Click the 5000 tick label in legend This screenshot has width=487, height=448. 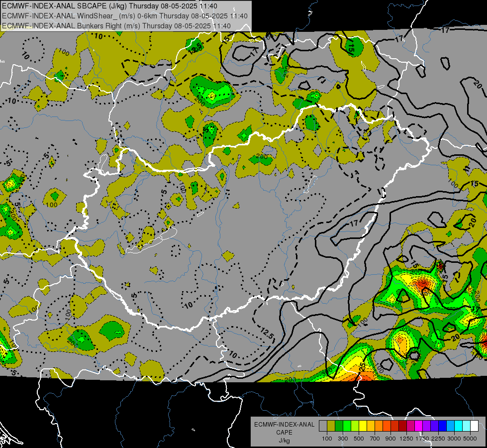470,439
